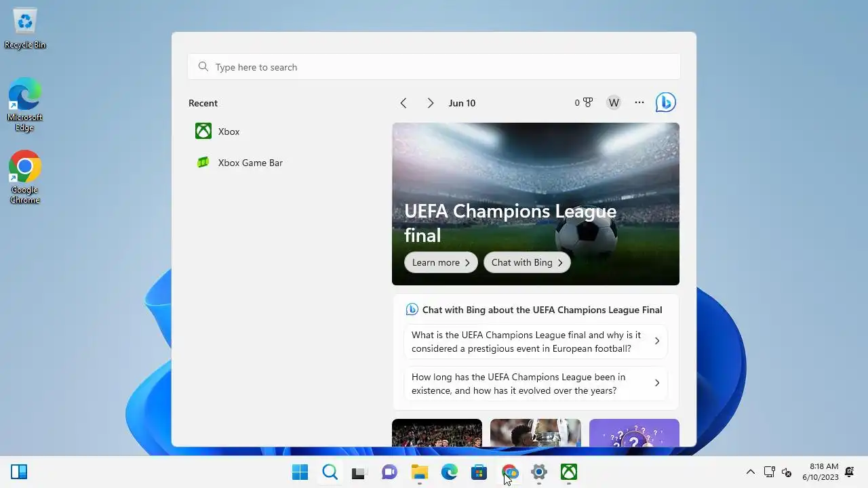The image size is (868, 488).
Task: Click the search magnifier icon in search box
Action: [203, 67]
